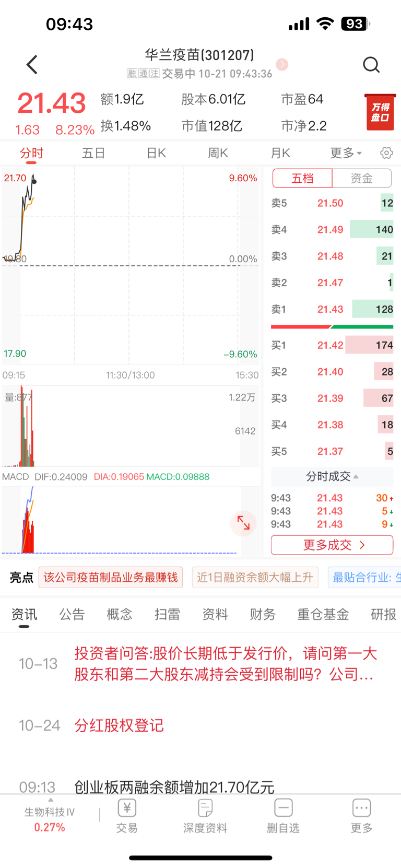This screenshot has width=401, height=868.
Task: Tap the back arrow icon
Action: click(x=32, y=65)
